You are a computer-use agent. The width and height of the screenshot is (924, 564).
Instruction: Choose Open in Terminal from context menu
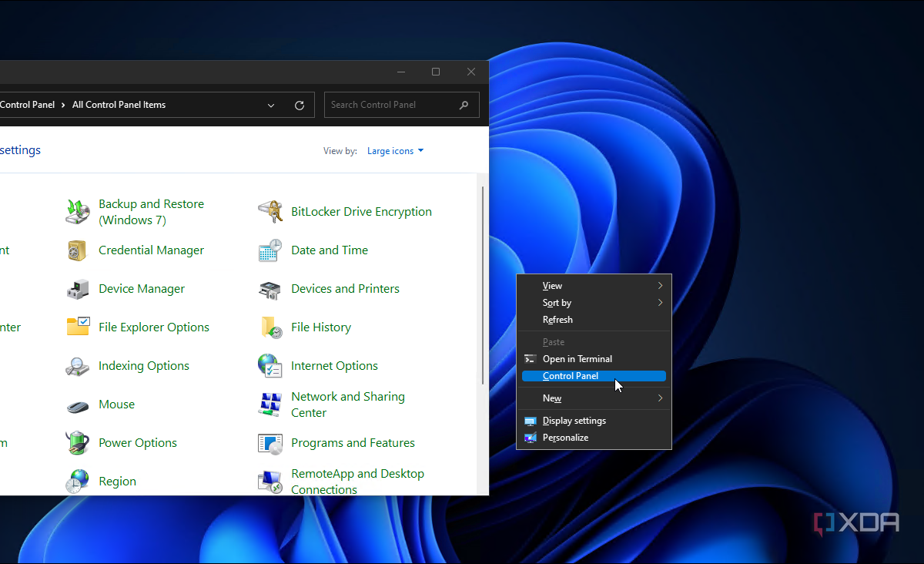(x=577, y=359)
